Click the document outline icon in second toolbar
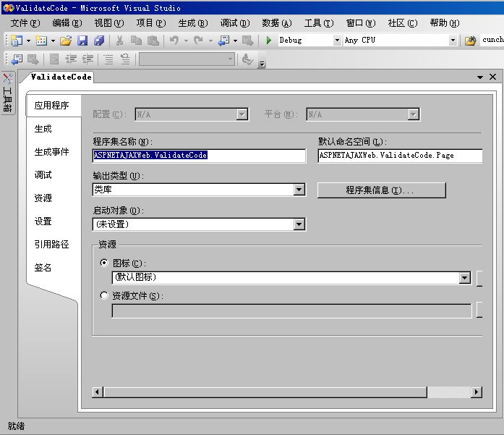 tap(54, 59)
